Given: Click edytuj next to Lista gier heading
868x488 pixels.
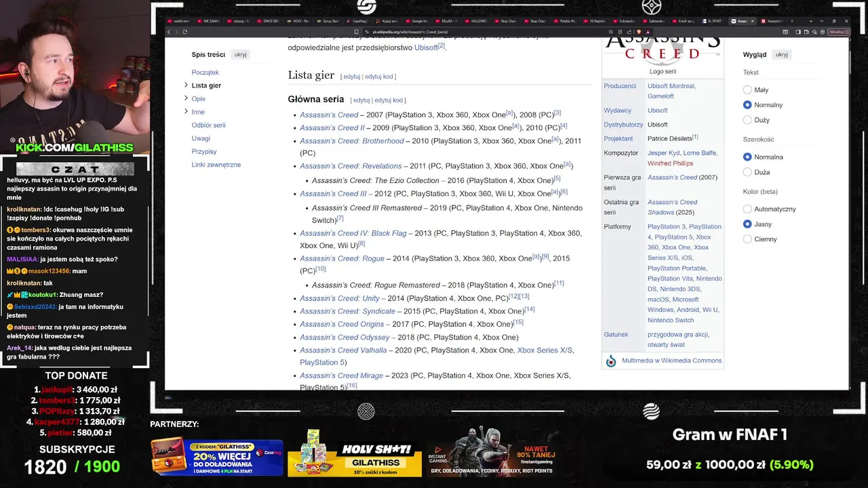Looking at the screenshot, I should tap(351, 77).
